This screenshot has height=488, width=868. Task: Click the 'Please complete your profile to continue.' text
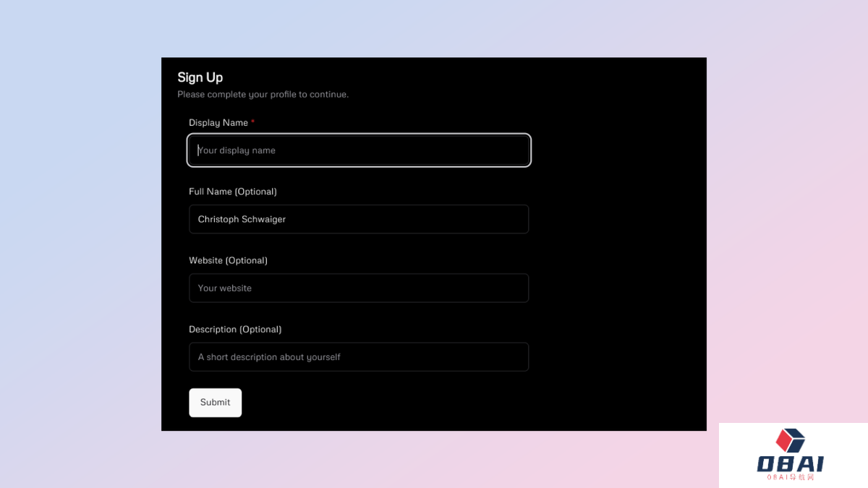click(263, 95)
